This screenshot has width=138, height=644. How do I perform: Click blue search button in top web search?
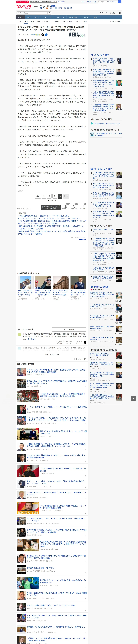click(120, 2)
